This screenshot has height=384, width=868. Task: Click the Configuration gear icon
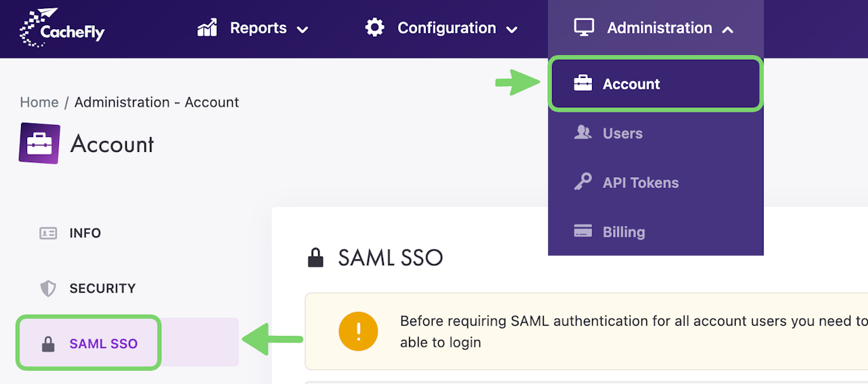[374, 28]
